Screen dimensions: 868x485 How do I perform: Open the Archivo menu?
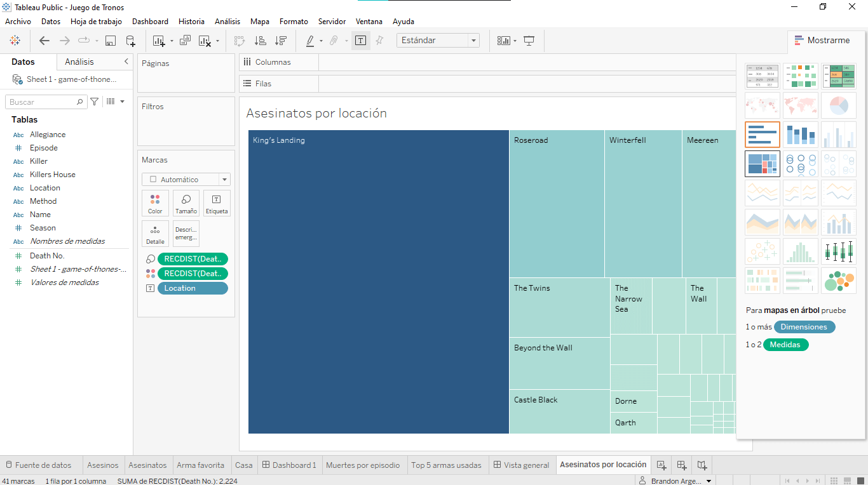pyautogui.click(x=18, y=22)
